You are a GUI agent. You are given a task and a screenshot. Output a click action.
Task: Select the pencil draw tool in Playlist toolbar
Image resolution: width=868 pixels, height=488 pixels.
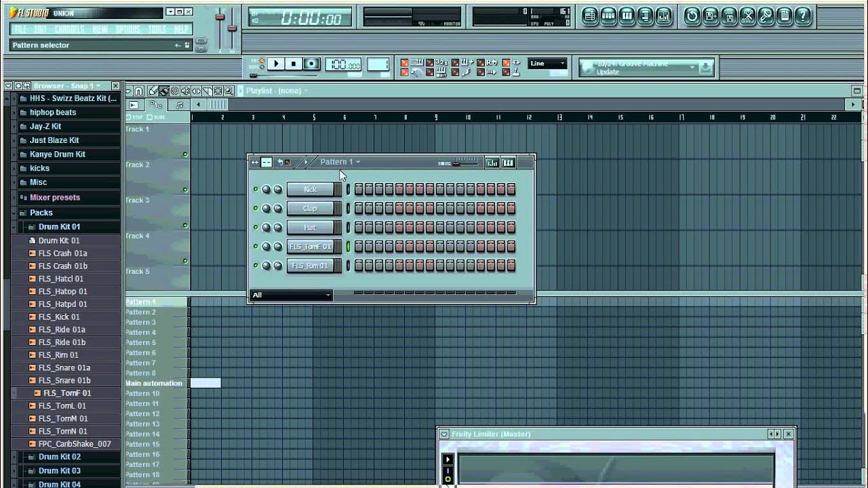pos(154,91)
